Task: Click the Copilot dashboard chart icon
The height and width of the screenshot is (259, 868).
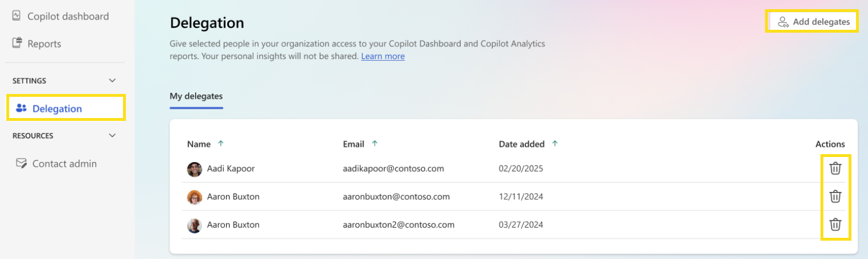Action: 17,16
